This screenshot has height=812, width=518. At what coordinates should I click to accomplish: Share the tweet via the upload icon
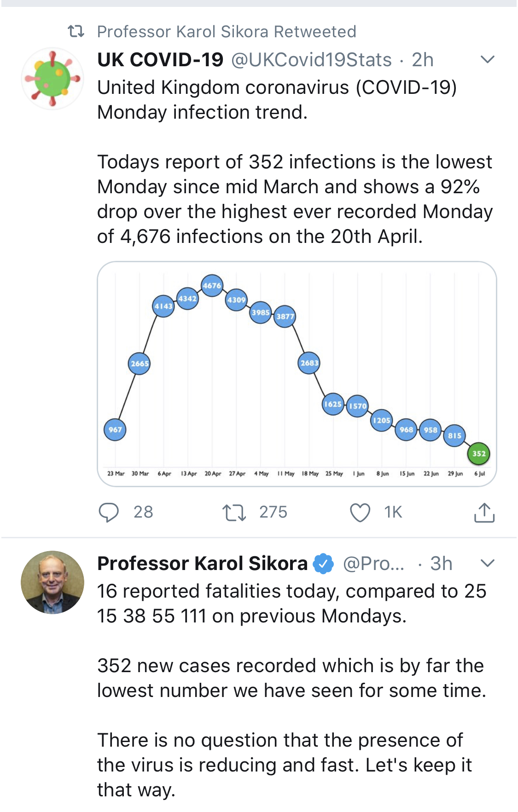click(484, 513)
